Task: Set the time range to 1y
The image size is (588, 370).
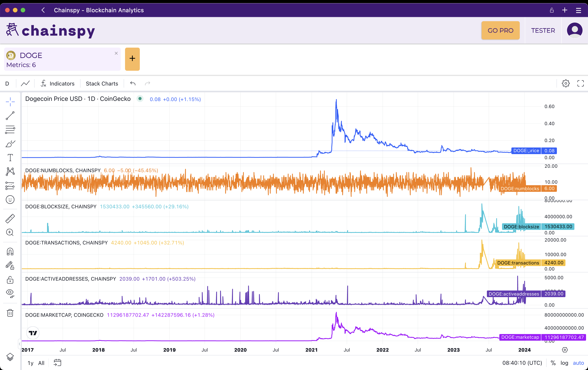Action: (x=30, y=363)
